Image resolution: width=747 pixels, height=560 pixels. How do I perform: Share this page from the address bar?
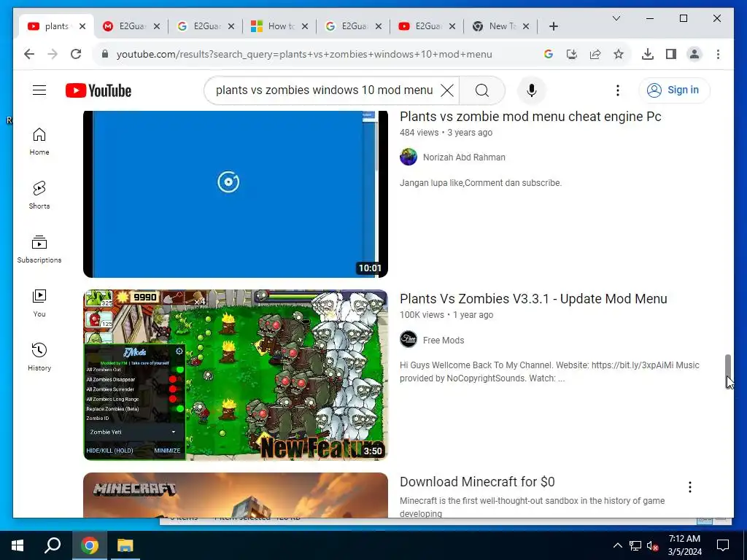coord(595,54)
